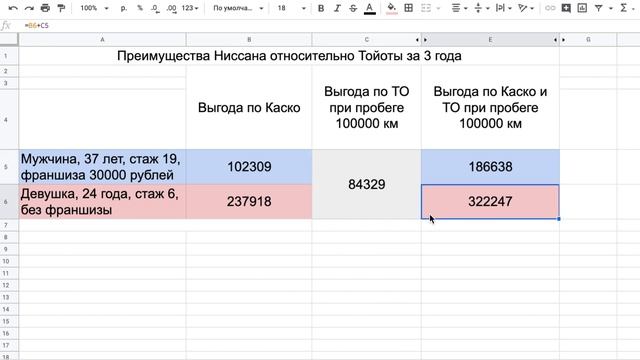Image resolution: width=640 pixels, height=360 pixels.
Task: Open the 123 number formats dropdown
Action: coord(190,8)
